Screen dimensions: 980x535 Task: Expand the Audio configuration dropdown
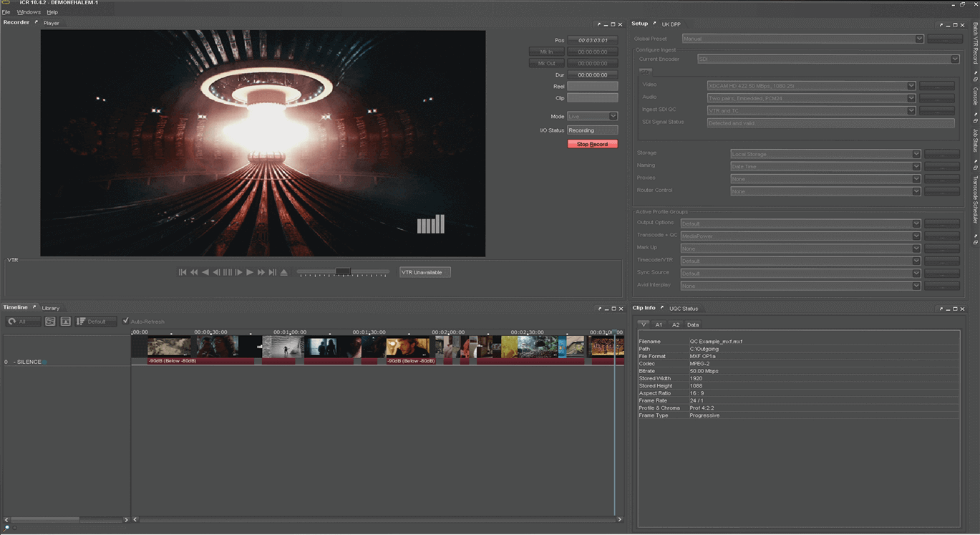811,98
